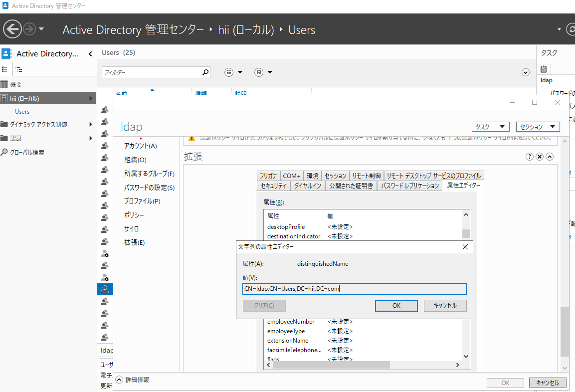Image resolution: width=575 pixels, height=392 pixels.
Task: Open the タスク dropdown in the ldap dialog
Action: coord(490,126)
